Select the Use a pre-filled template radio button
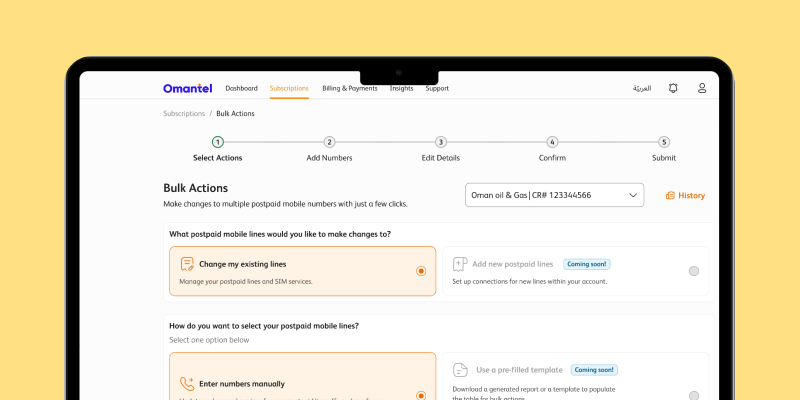Screen dimensions: 800x400 [694, 396]
